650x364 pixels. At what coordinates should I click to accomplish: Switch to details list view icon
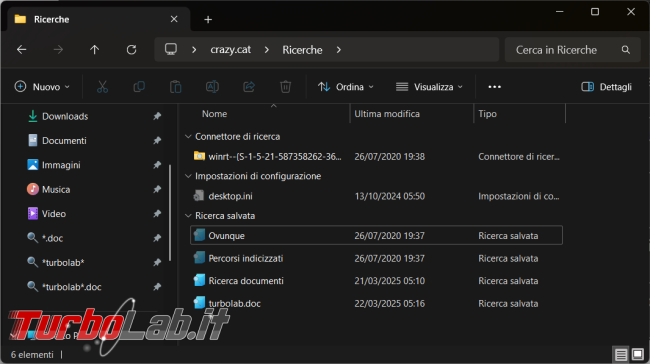coord(621,354)
